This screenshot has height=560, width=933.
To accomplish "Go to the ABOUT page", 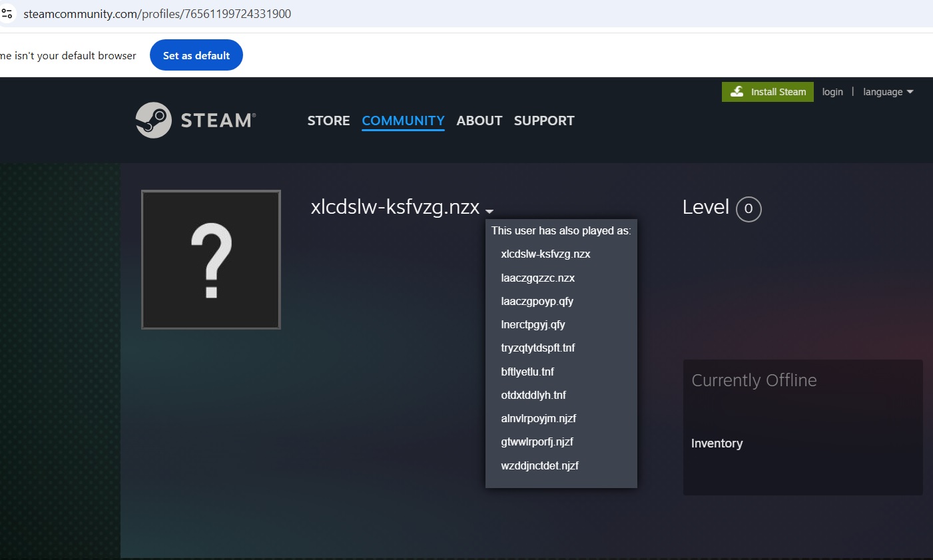I will click(479, 121).
